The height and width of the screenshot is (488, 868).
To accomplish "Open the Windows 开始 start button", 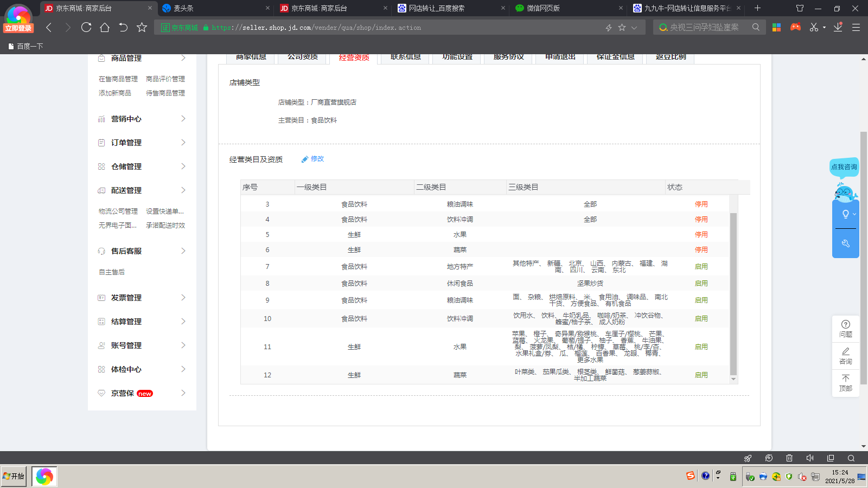I will pyautogui.click(x=14, y=476).
